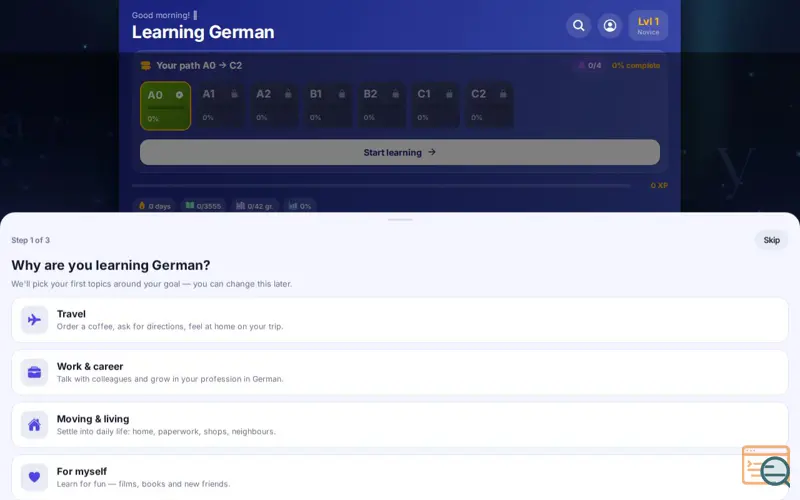Click the 0 XP label

coord(659,185)
